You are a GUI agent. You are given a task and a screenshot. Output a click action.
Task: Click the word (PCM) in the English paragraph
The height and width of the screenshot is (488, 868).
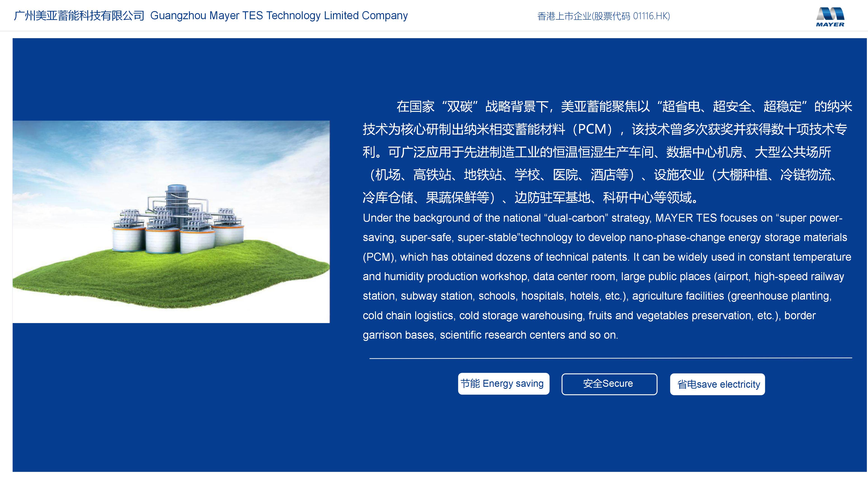[x=378, y=257]
